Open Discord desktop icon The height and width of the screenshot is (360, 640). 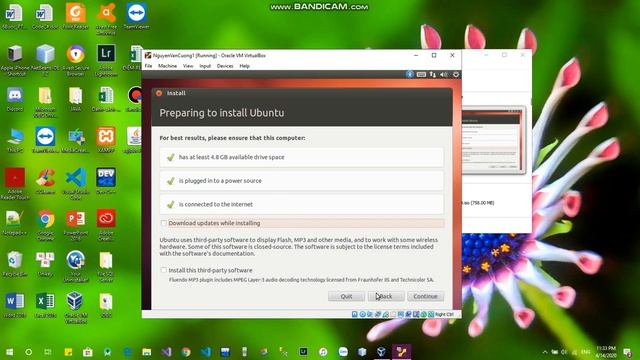pyautogui.click(x=15, y=100)
